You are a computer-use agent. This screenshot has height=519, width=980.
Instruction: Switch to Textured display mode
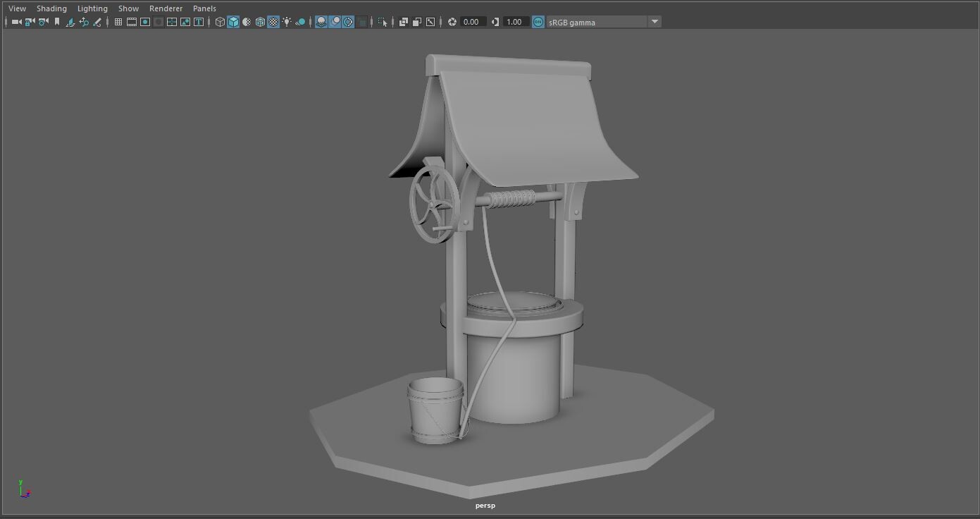pos(260,22)
